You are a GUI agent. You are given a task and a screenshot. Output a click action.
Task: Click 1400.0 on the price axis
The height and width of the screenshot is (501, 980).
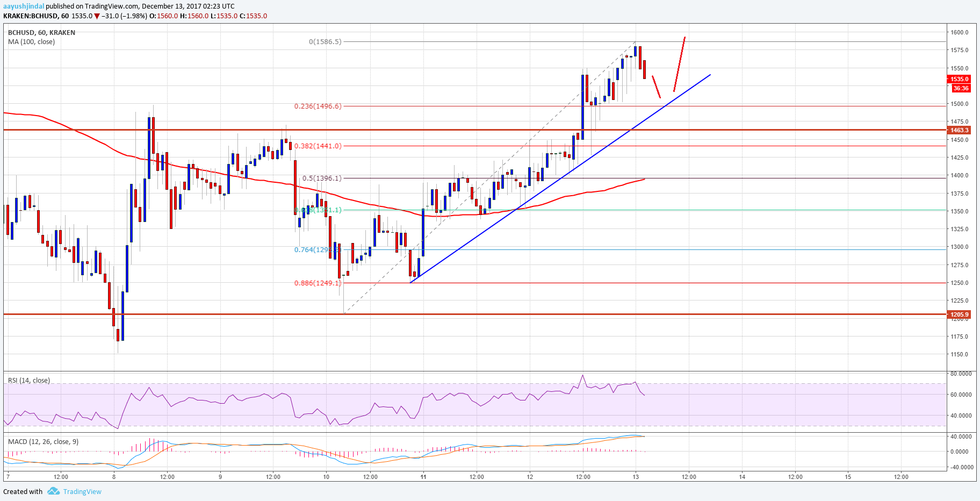click(x=960, y=175)
